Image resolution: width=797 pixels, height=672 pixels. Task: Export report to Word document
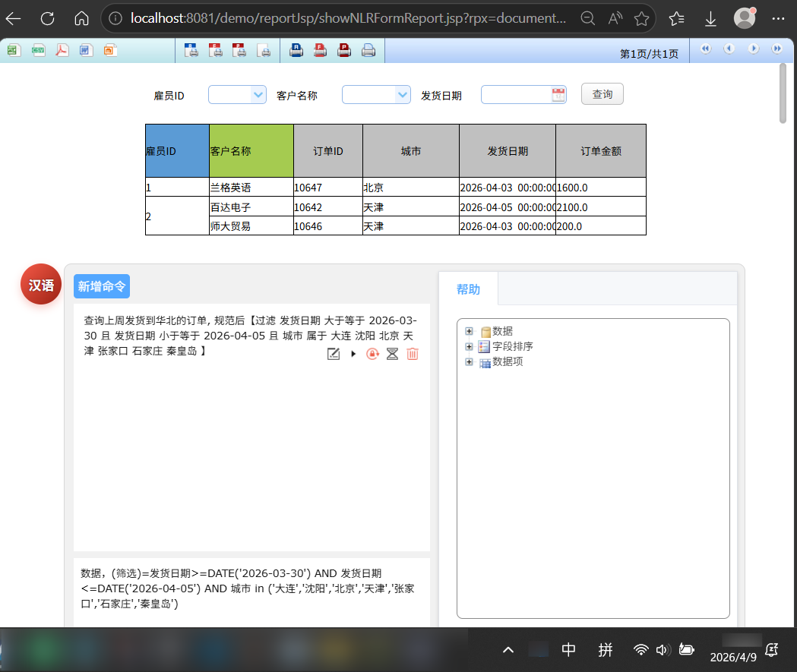pyautogui.click(x=86, y=50)
